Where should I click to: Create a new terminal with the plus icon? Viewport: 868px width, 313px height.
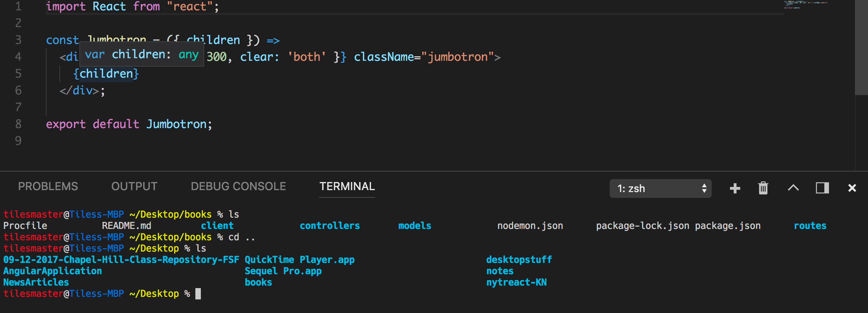pos(735,188)
